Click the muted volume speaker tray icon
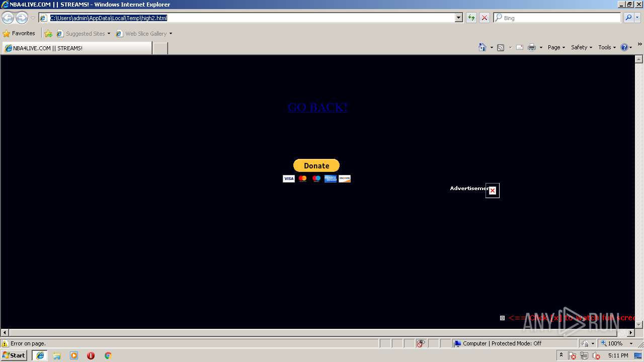The height and width of the screenshot is (362, 644). [596, 355]
